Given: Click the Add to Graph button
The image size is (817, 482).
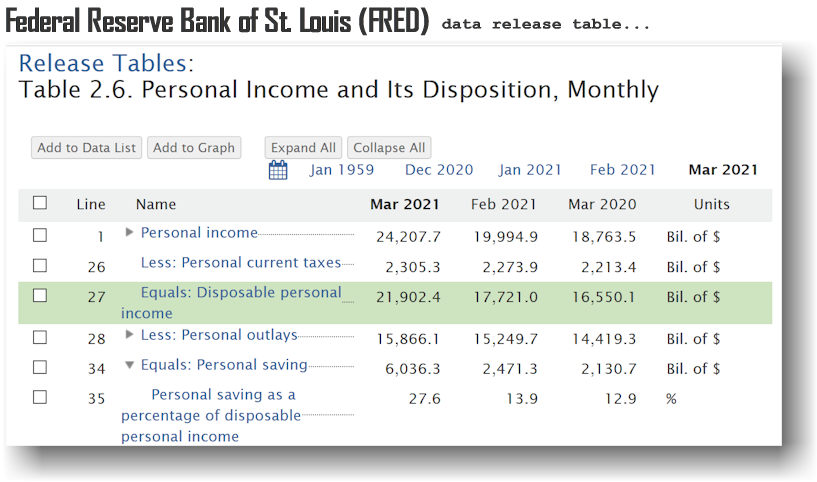Looking at the screenshot, I should pos(194,147).
